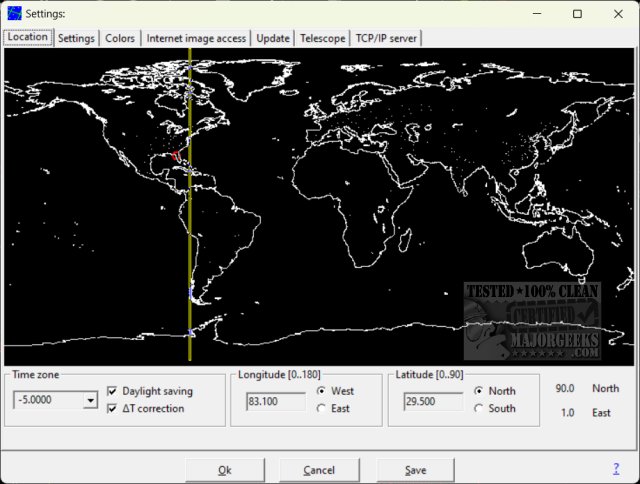Open the TCP/IP server tab
The image size is (640, 484).
386,38
